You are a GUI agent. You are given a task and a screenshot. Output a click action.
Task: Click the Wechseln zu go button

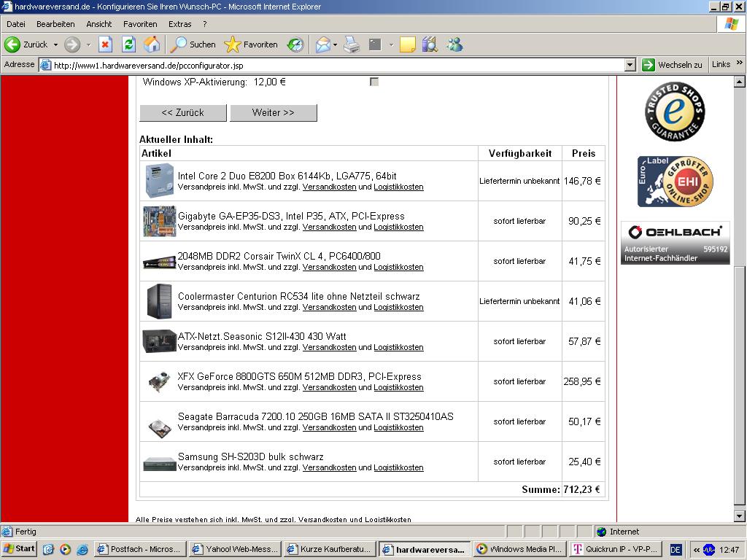pos(672,65)
